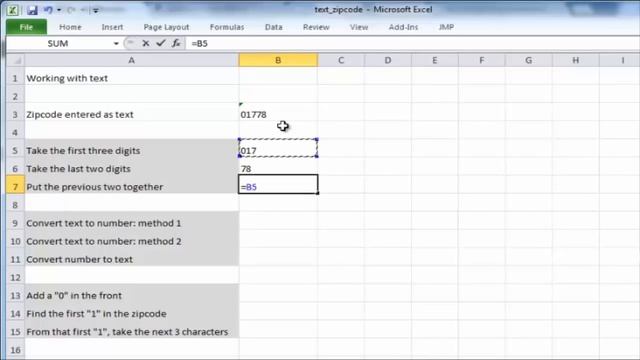This screenshot has width=640, height=360.
Task: Save the workbook with the floppy disk icon
Action: pos(32,10)
